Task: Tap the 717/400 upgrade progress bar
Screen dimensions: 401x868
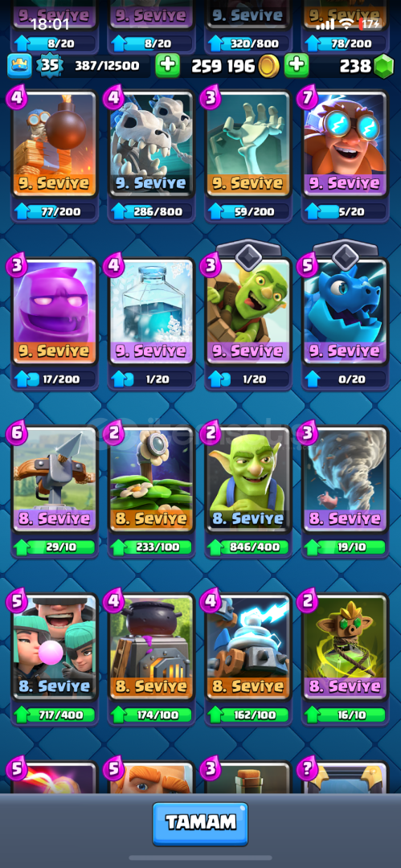Action: coord(55,716)
